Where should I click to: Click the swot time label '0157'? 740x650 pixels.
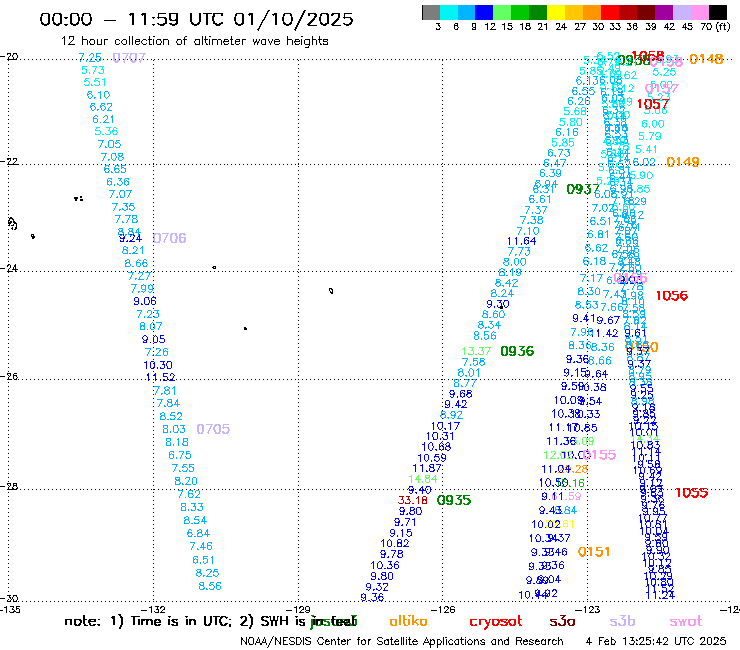coord(662,88)
